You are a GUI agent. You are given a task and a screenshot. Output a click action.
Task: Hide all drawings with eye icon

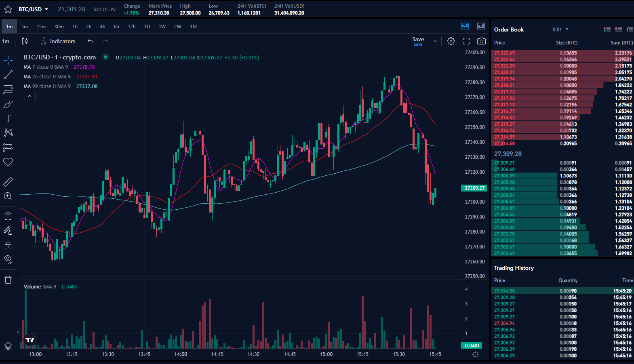tap(8, 260)
